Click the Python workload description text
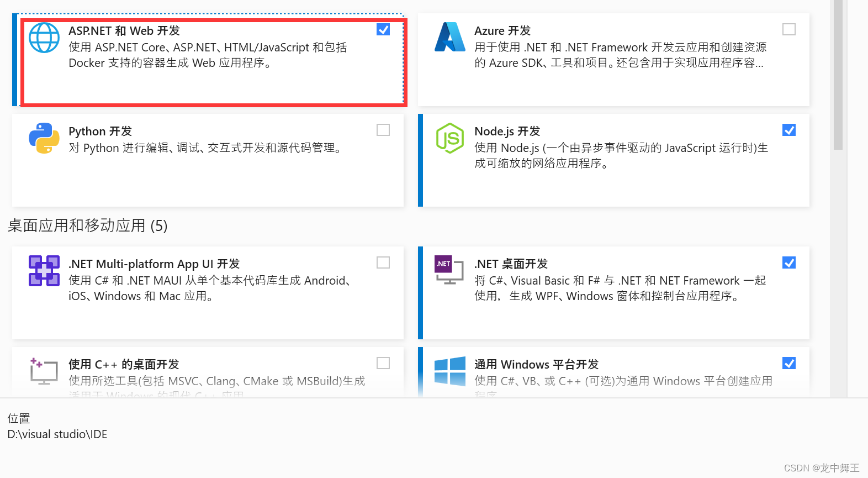Viewport: 868px width, 478px height. pos(206,148)
